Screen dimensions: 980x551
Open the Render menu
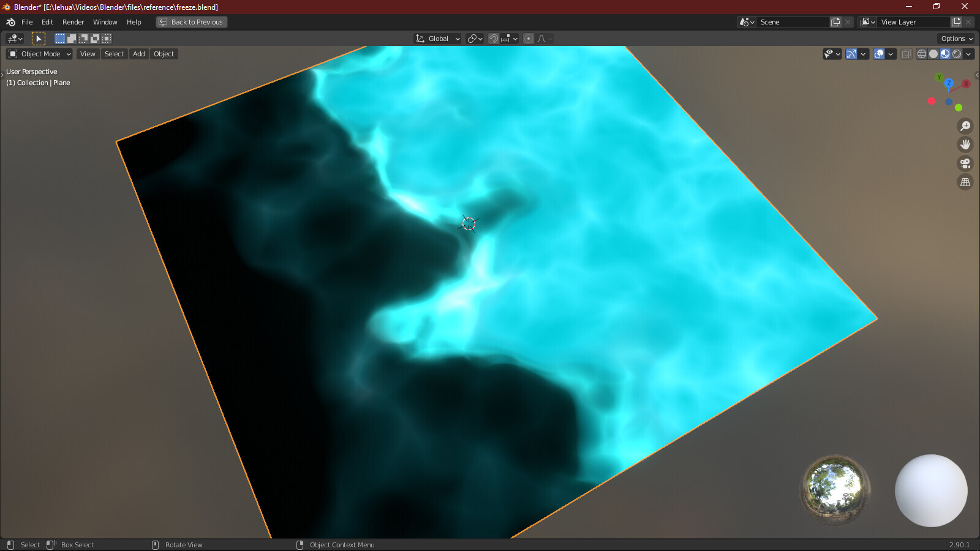click(73, 21)
